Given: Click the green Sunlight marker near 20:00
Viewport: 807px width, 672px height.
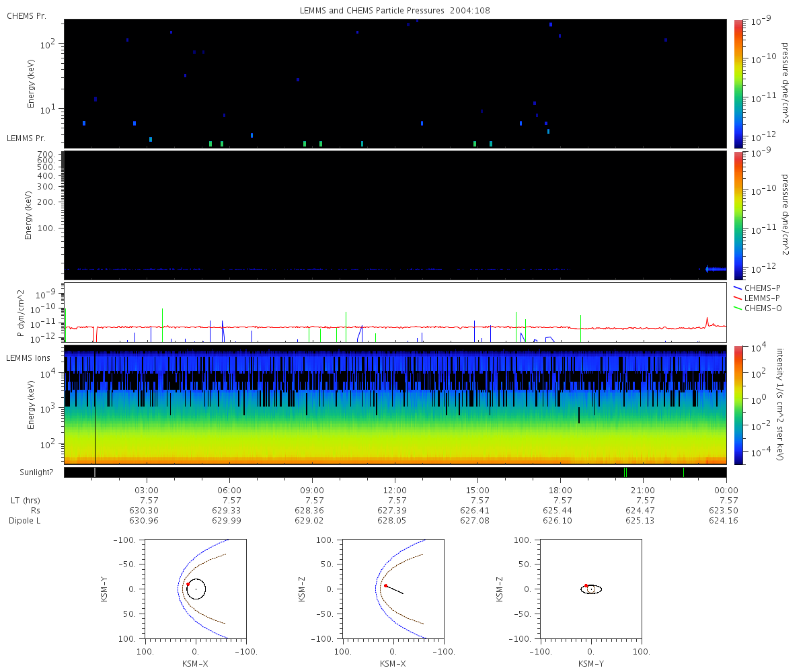Looking at the screenshot, I should click(625, 472).
